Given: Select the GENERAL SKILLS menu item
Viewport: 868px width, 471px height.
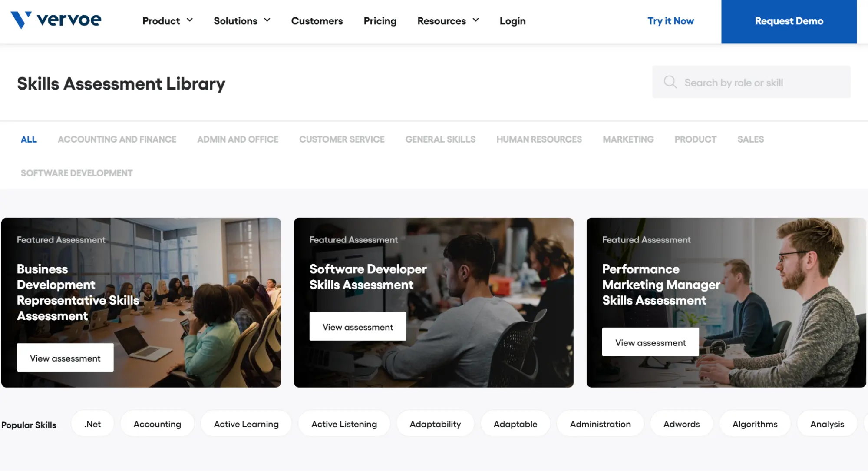Looking at the screenshot, I should tap(440, 139).
